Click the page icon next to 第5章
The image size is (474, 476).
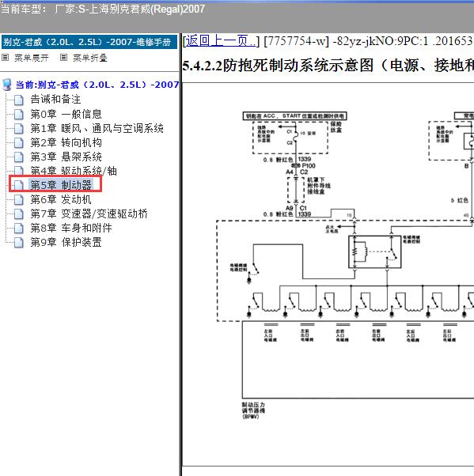[19, 185]
